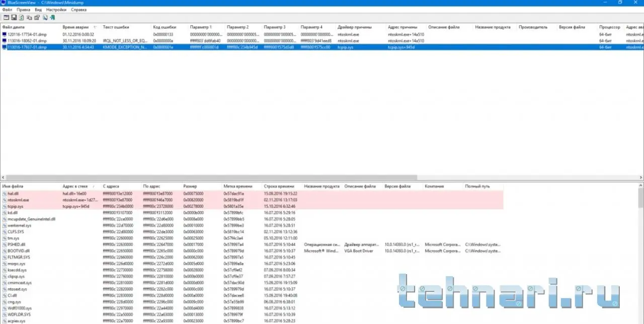Click tcpip.sys in Драйвер причины column

(346, 47)
